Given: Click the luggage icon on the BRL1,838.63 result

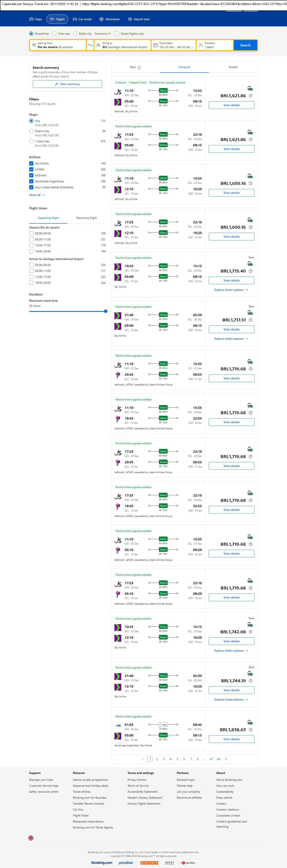Looking at the screenshot, I should pos(250,722).
